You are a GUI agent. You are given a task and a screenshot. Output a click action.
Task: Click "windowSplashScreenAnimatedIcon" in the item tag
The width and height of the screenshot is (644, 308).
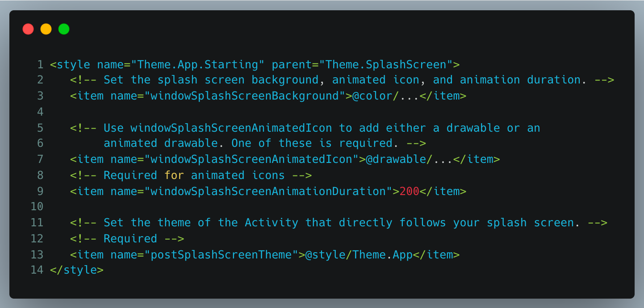[251, 159]
